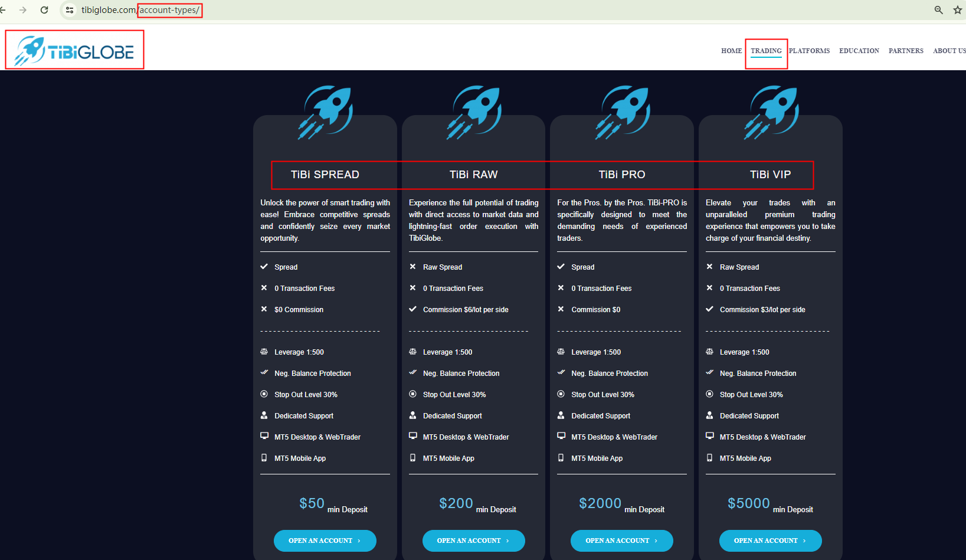
Task: Click the checkmark beside Commission $6/lot per side
Action: (412, 309)
